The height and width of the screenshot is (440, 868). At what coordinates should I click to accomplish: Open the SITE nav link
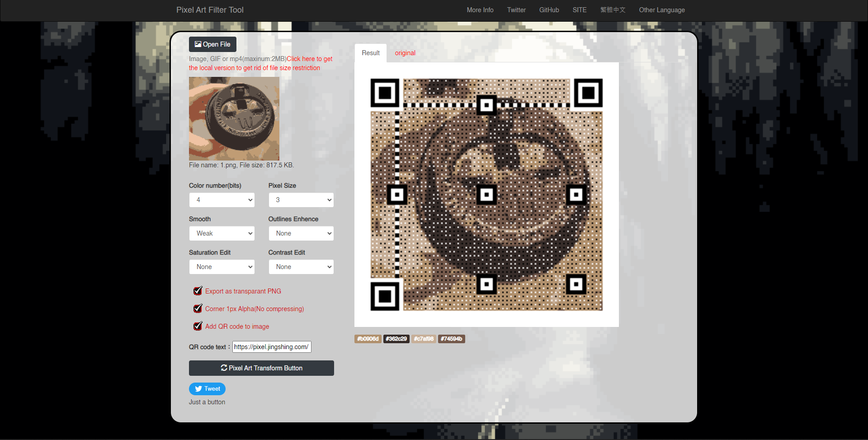(580, 10)
